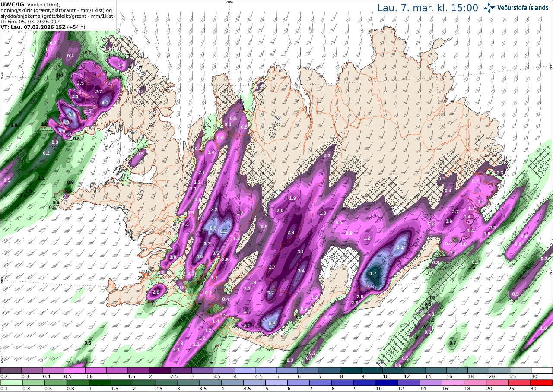Click the deep blue swatch labeled 10 in lower row
This screenshot has width=553, height=392.
coord(386,383)
